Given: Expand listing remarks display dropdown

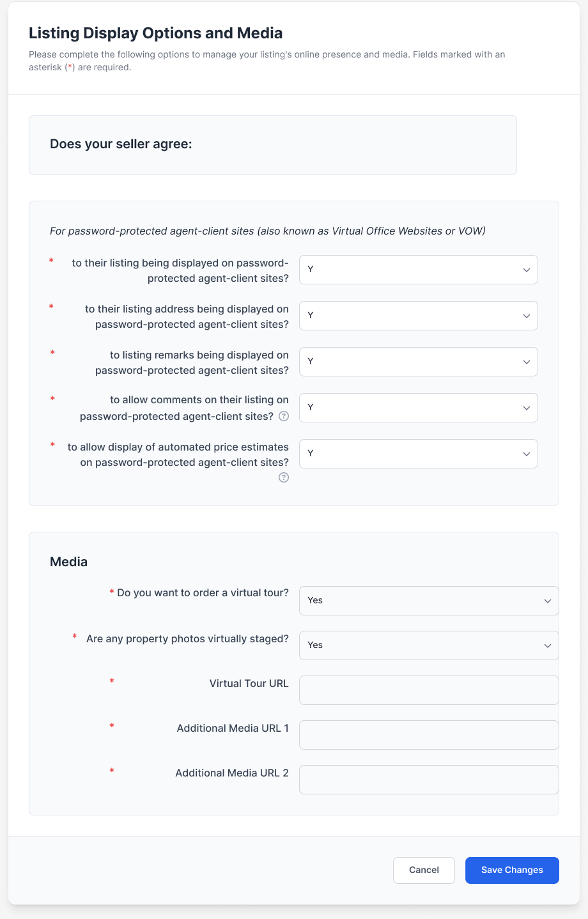Looking at the screenshot, I should 418,362.
